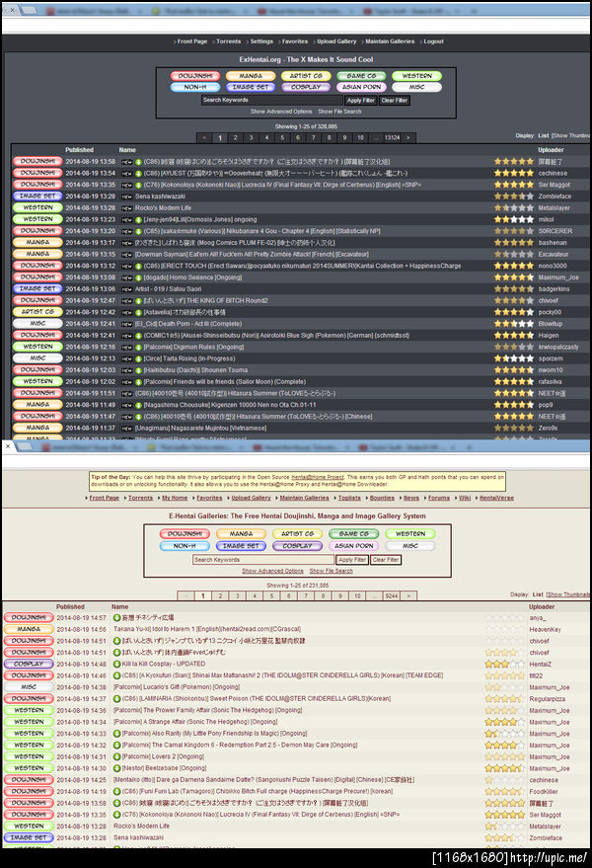Viewport: 592px width, 868px height.
Task: Expand Show Advanced Options in light window
Action: [272, 571]
